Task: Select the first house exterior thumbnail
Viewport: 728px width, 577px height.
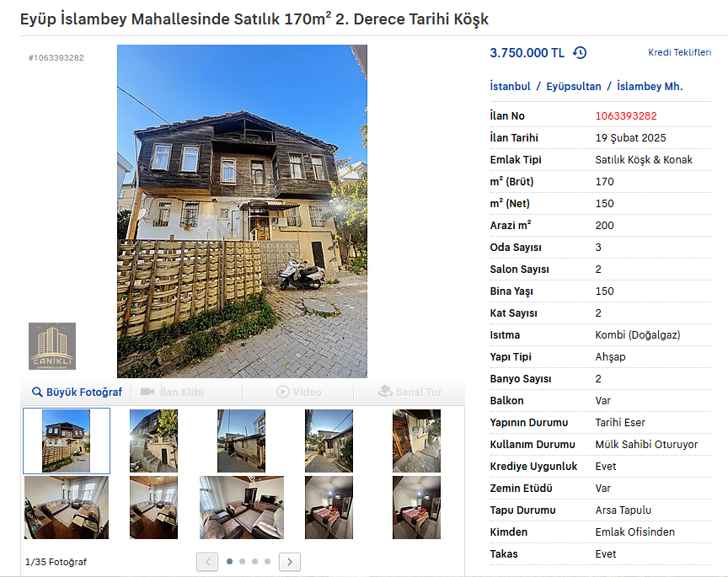Action: [67, 441]
